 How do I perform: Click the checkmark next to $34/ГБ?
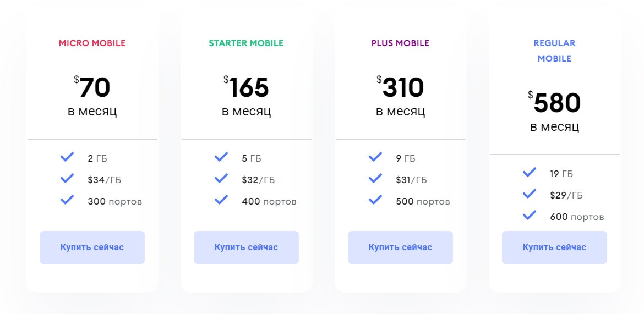tap(67, 178)
